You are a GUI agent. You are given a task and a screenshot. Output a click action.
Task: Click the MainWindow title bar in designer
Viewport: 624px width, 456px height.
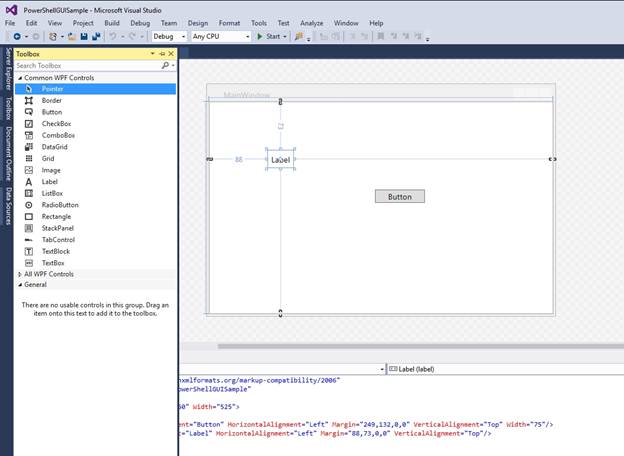pos(380,94)
